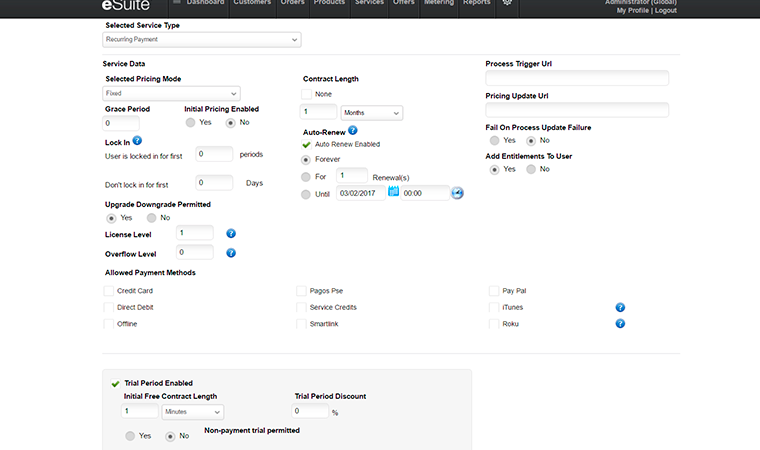This screenshot has width=760, height=450.
Task: Open the settings gear in top navigation
Action: [x=506, y=3]
